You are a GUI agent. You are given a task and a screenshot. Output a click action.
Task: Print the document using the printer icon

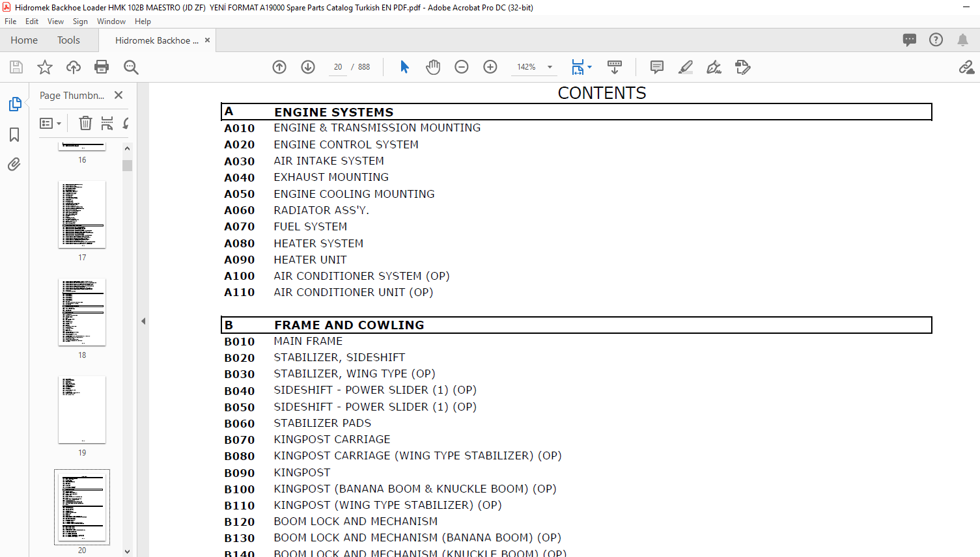click(x=102, y=67)
